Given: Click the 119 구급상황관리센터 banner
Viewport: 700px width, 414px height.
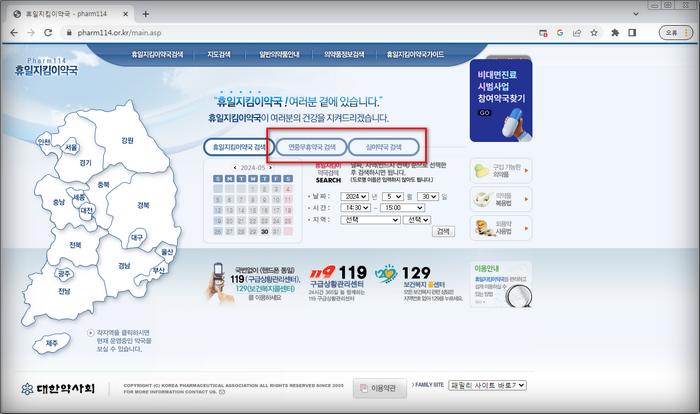Looking at the screenshot, I should click(339, 283).
